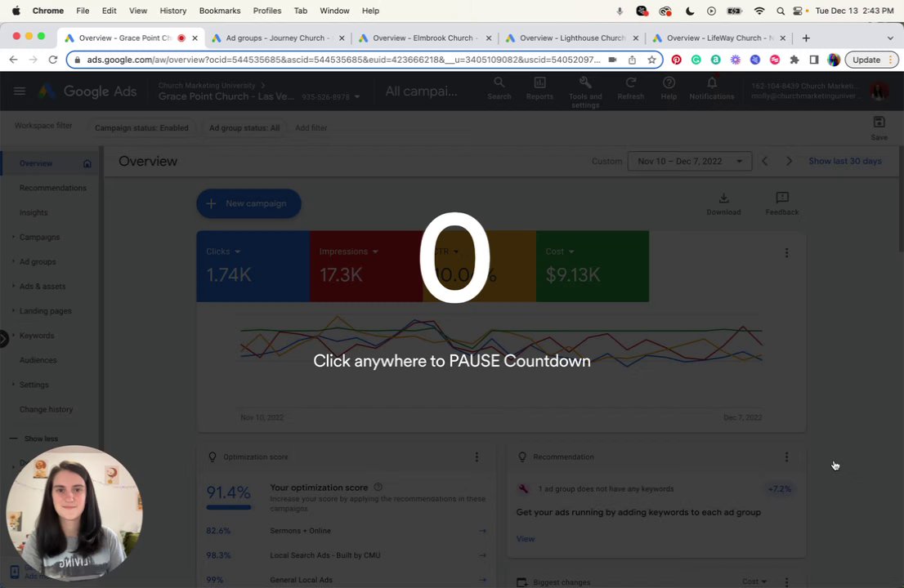Switch to Overview - LifeWay Church tab
904x588 pixels.
click(719, 38)
